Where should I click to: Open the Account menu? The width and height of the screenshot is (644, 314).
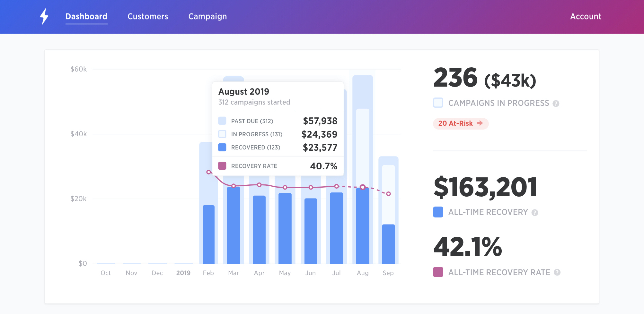tap(586, 16)
